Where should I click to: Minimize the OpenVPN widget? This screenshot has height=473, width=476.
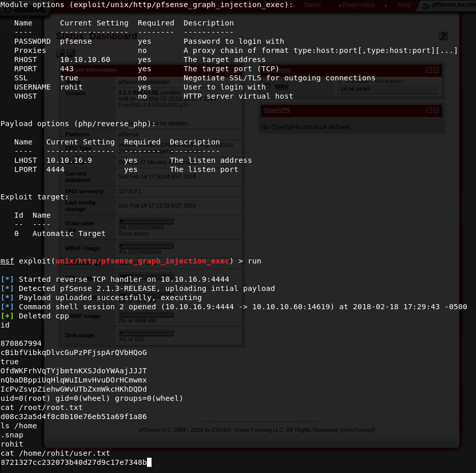click(x=429, y=110)
